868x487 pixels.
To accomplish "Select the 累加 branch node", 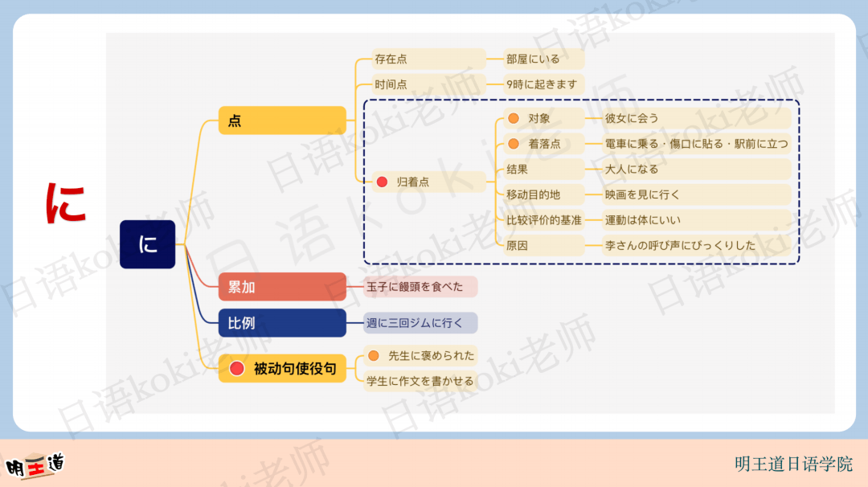I will click(282, 287).
